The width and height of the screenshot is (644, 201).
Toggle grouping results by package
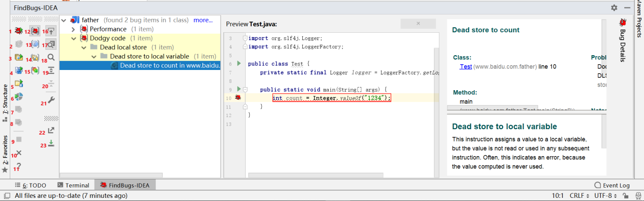35,57
